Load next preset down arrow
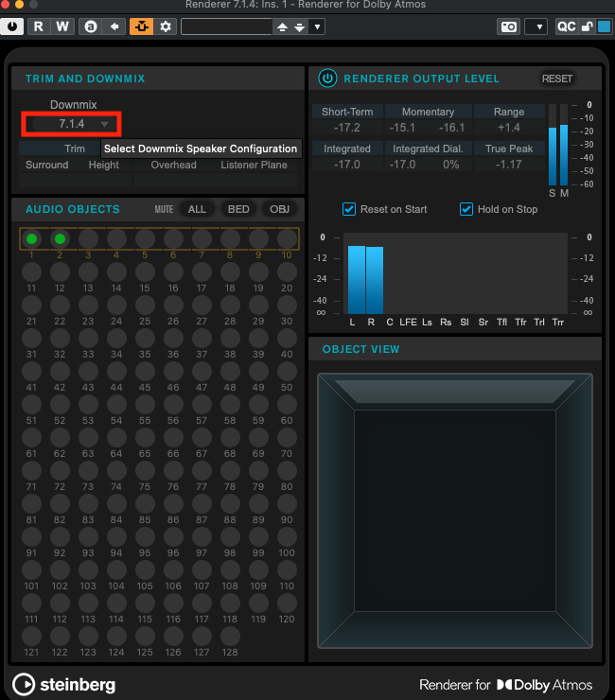The width and height of the screenshot is (615, 700). pos(299,27)
